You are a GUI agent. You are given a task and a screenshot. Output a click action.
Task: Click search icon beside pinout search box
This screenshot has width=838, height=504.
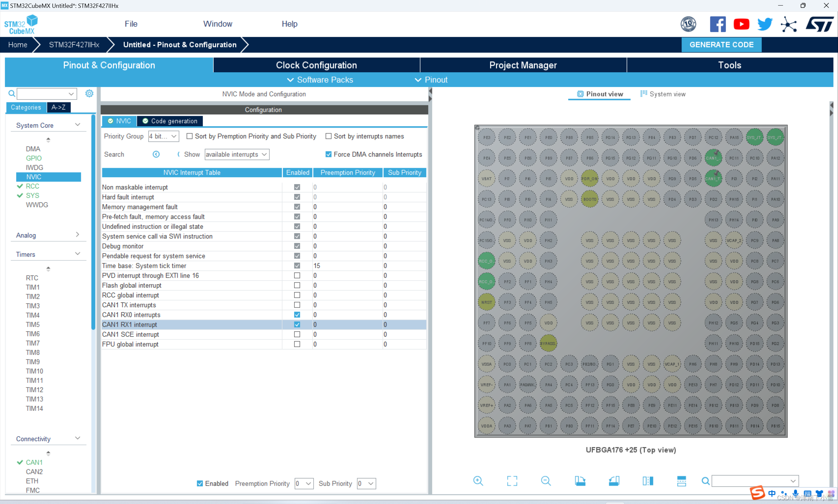coord(705,481)
